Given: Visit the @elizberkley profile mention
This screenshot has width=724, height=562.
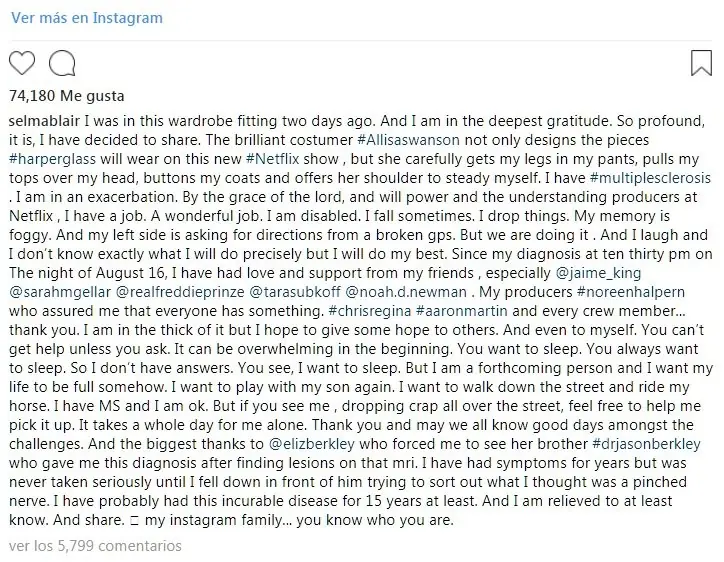Looking at the screenshot, I should pyautogui.click(x=312, y=444).
